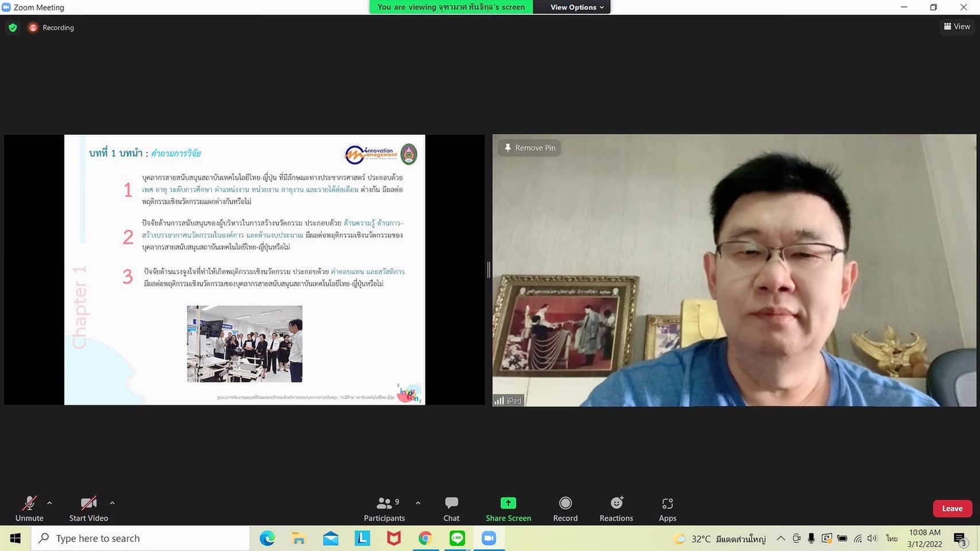This screenshot has width=980, height=551.
Task: Open the Participants panel
Action: point(384,509)
